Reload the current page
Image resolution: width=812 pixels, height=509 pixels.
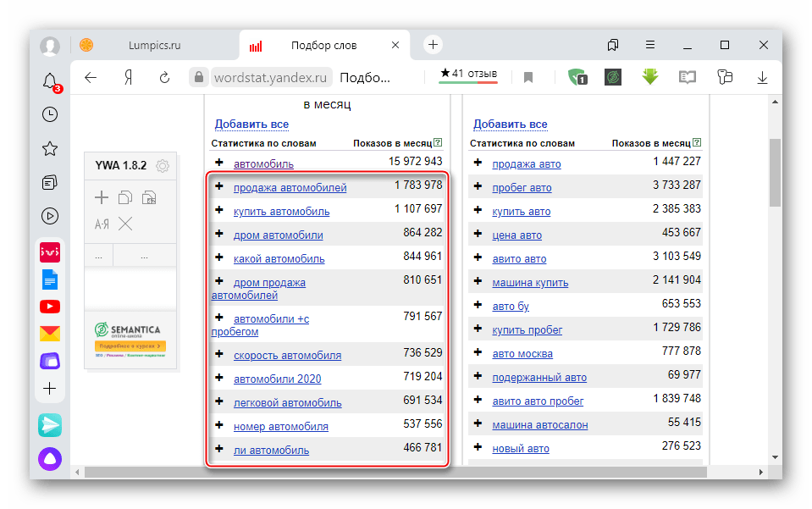point(164,78)
